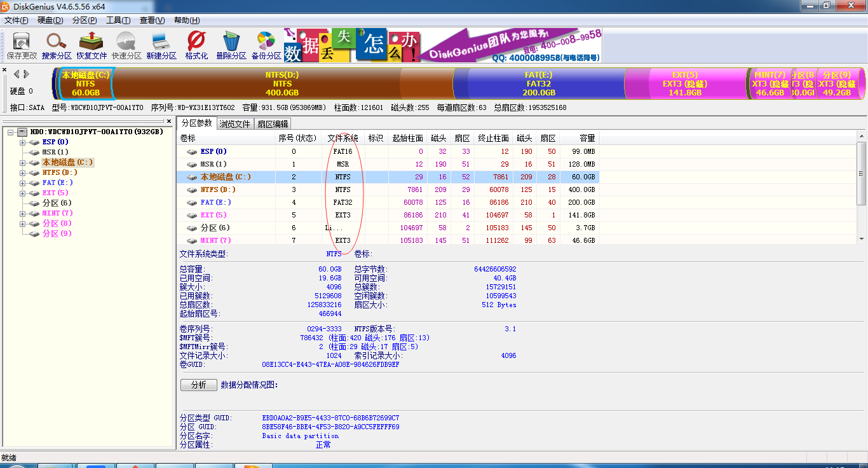Select the 分区(9) 49.2GB disk map block
Image resolution: width=868 pixels, height=468 pixels.
pyautogui.click(x=836, y=83)
